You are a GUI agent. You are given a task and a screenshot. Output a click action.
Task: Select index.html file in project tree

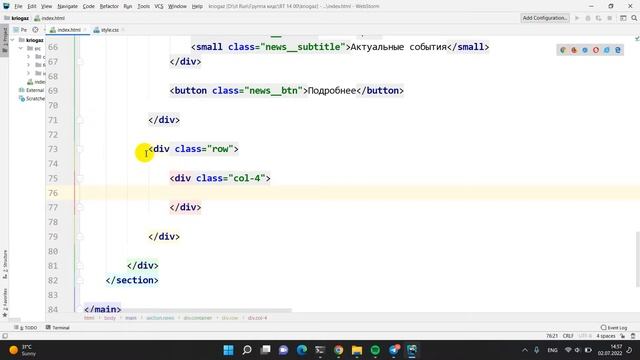[x=36, y=82]
